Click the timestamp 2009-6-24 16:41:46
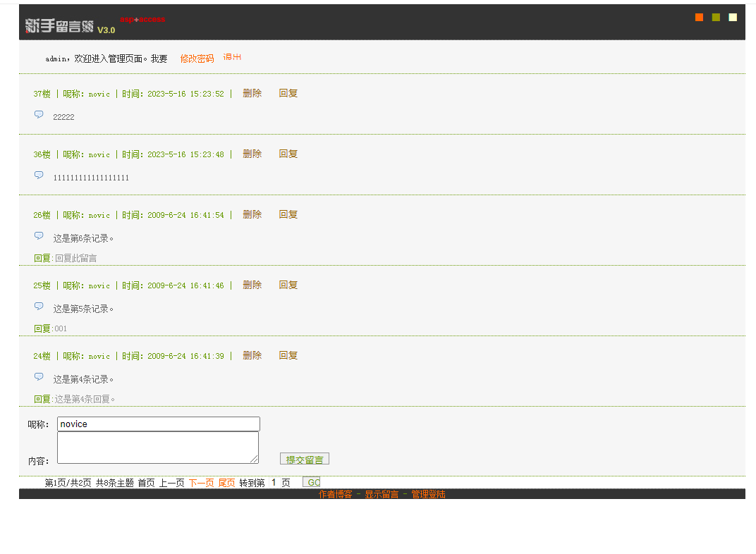The image size is (756, 554). pos(185,285)
